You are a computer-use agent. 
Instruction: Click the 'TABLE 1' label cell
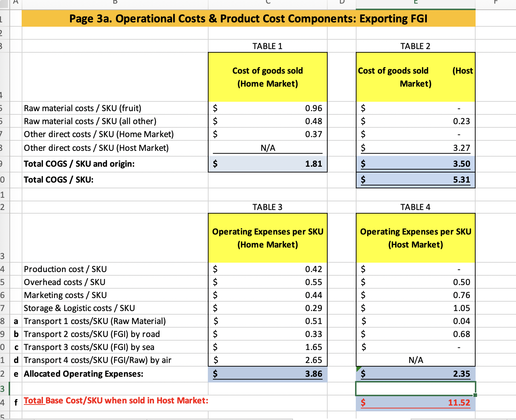pos(267,46)
